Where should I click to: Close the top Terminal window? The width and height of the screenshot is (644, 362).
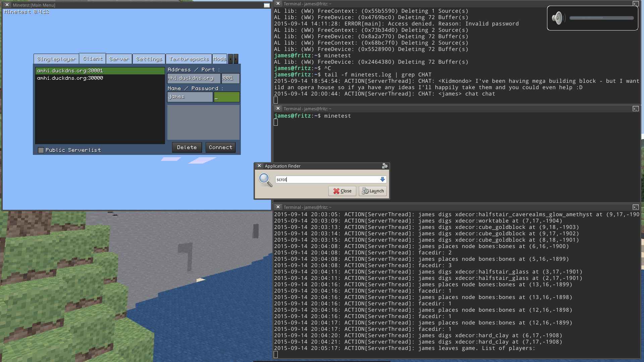(278, 4)
